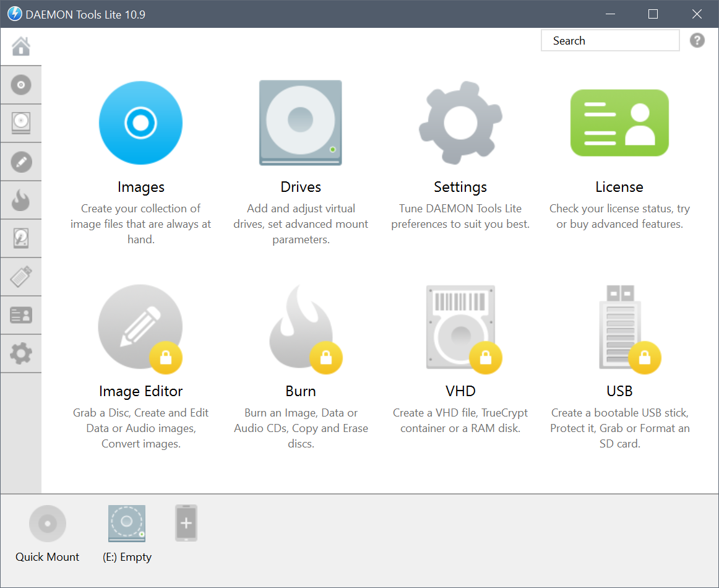Viewport: 719px width, 588px height.
Task: Open Images from the sidebar disc icon
Action: pyautogui.click(x=21, y=85)
